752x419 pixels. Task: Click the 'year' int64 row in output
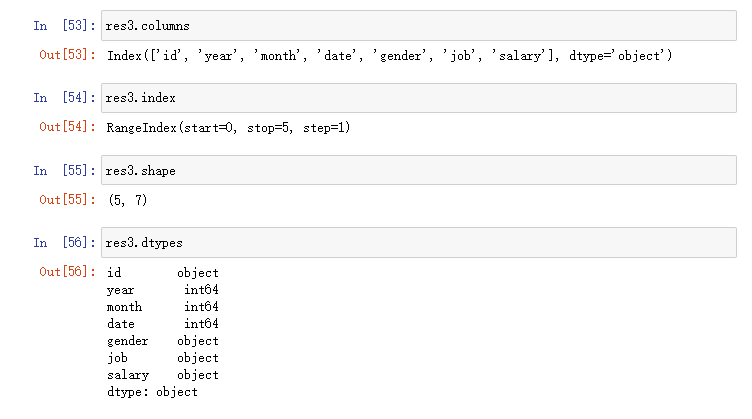[162, 290]
